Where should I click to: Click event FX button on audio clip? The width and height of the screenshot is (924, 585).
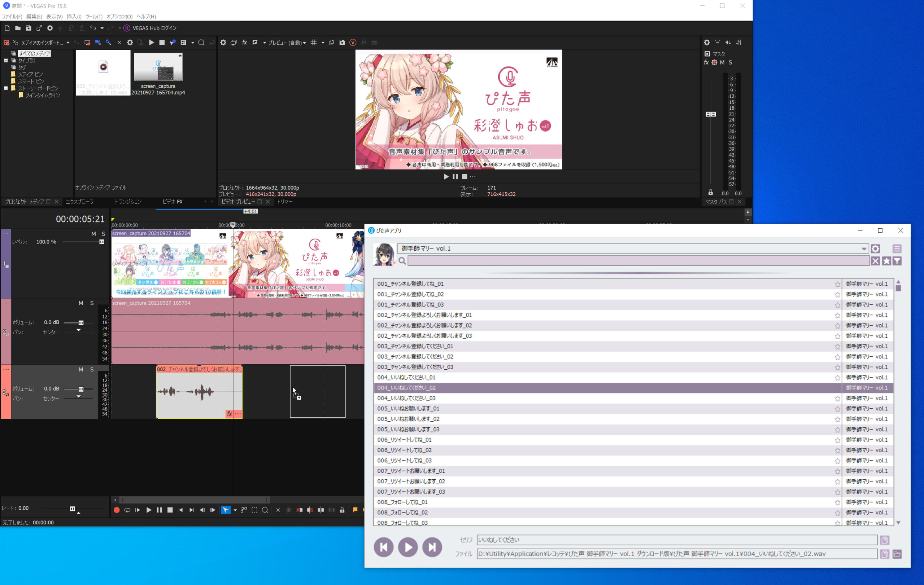click(230, 414)
